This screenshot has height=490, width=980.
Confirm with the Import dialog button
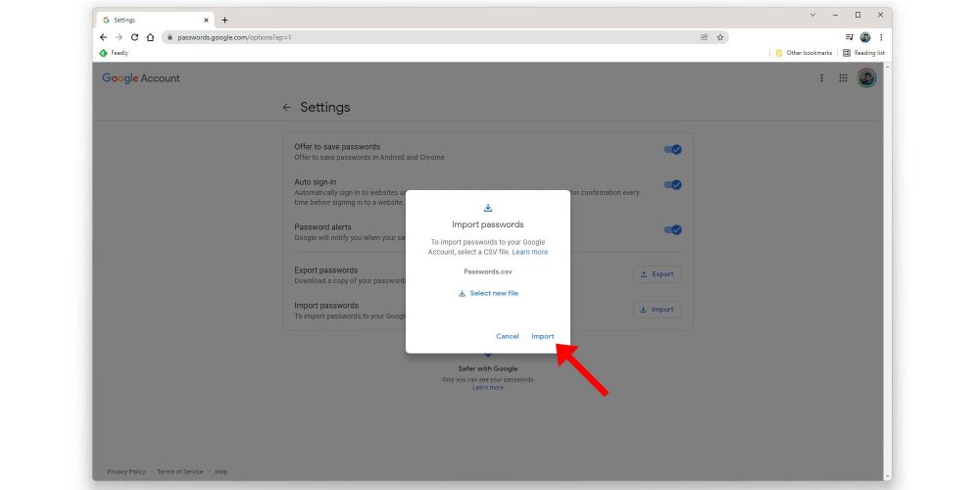point(542,336)
